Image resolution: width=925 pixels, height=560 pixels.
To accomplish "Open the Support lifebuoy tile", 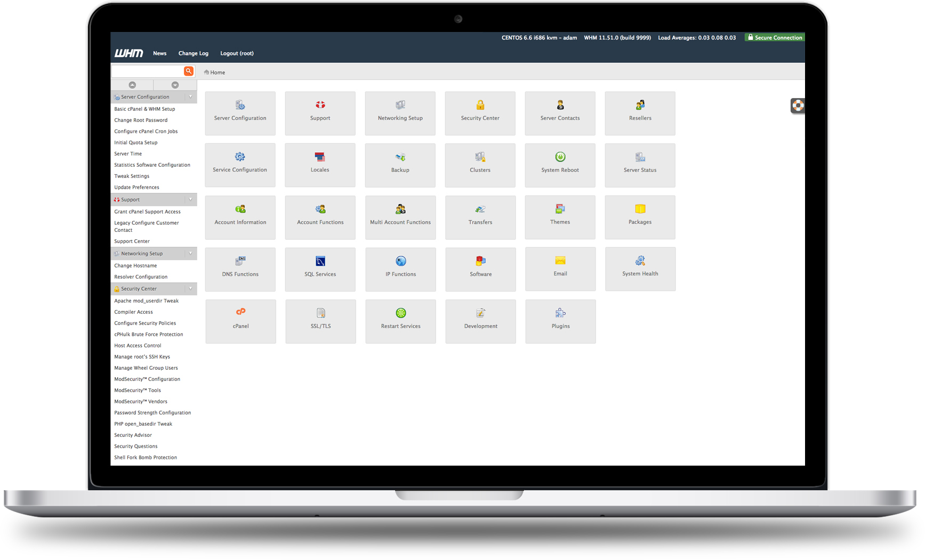I will click(320, 113).
